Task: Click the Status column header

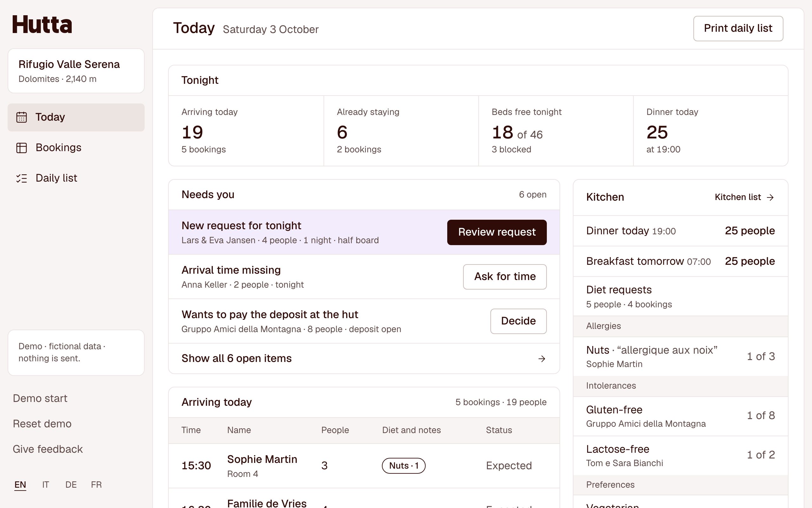Action: [x=499, y=431]
